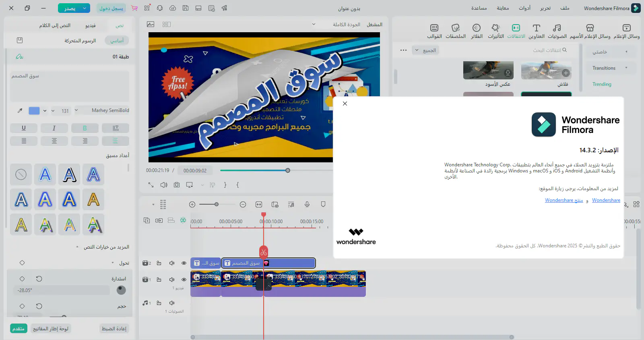644x340 pixels.
Task: Click the fullscreen expand icon under preview
Action: tap(151, 185)
